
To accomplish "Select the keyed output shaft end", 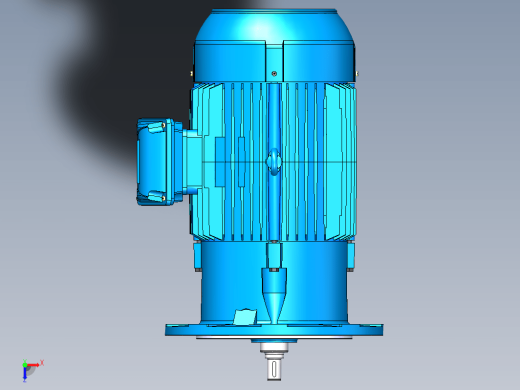I will click(x=274, y=370).
